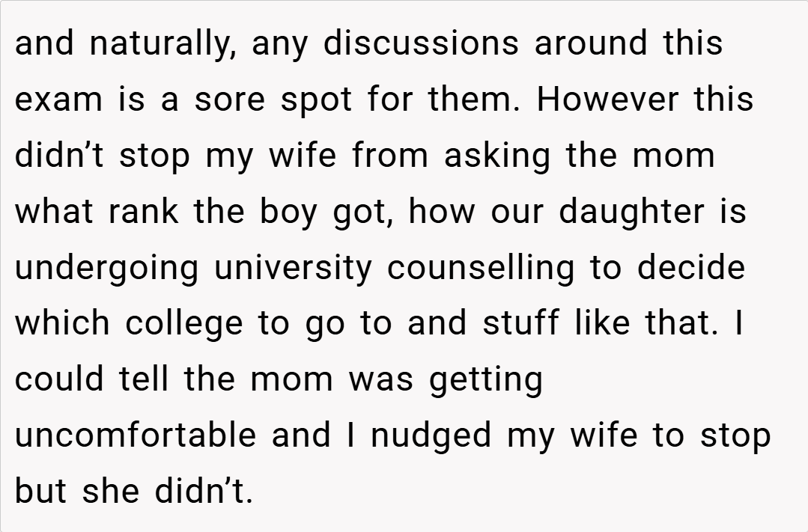Place cursor on the word "asking"

[497, 156]
